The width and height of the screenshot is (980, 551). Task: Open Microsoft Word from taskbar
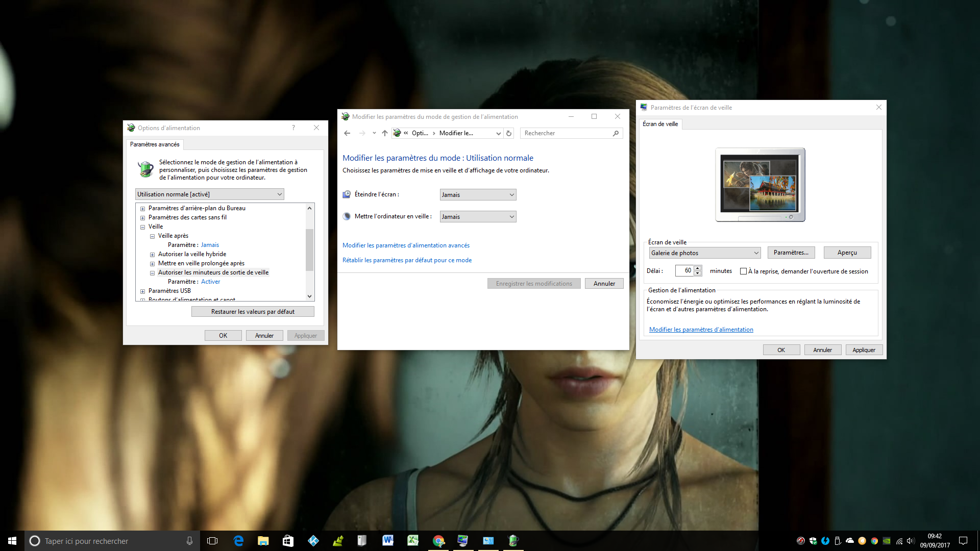click(387, 541)
